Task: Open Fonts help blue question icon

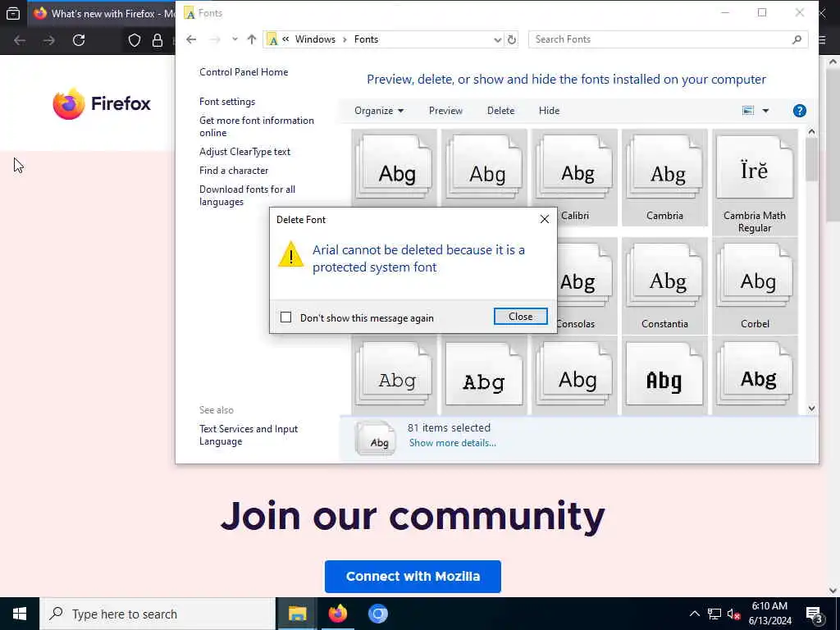Action: (x=799, y=111)
